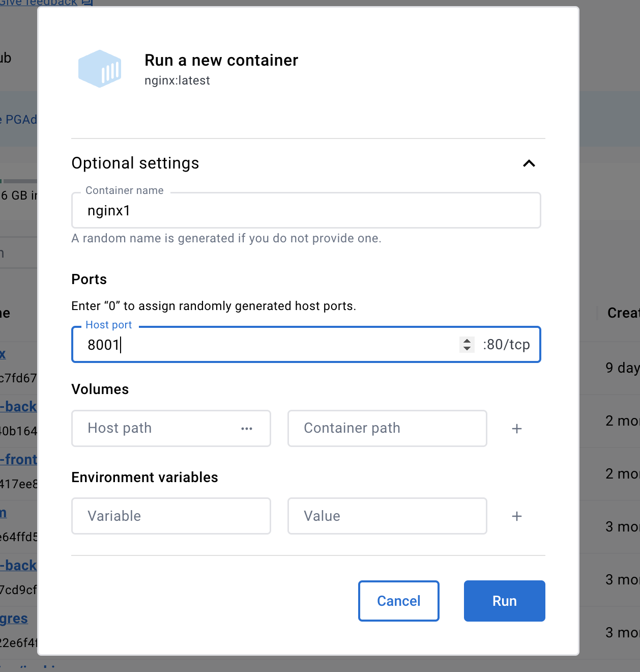The width and height of the screenshot is (640, 672).
Task: Open the gres container link in background
Action: click(x=14, y=619)
